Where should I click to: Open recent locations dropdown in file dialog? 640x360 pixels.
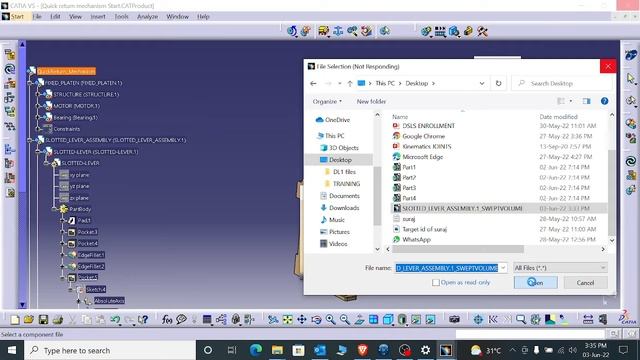pos(340,83)
